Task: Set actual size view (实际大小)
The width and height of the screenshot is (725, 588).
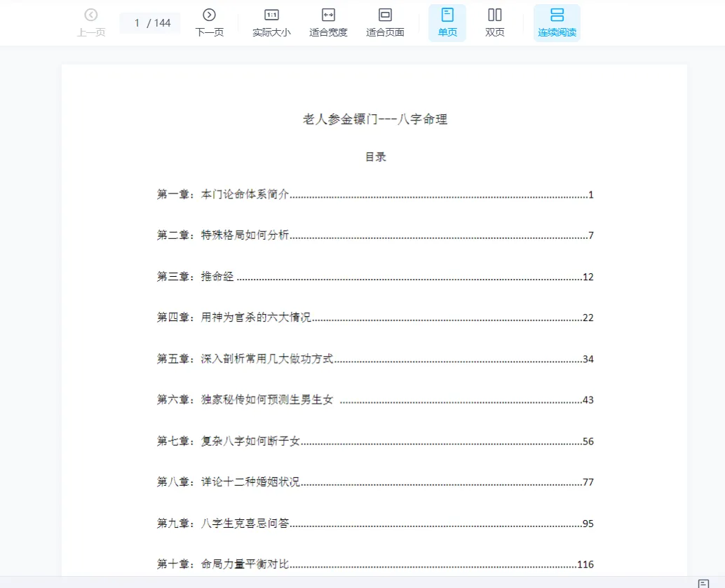Action: tap(271, 22)
